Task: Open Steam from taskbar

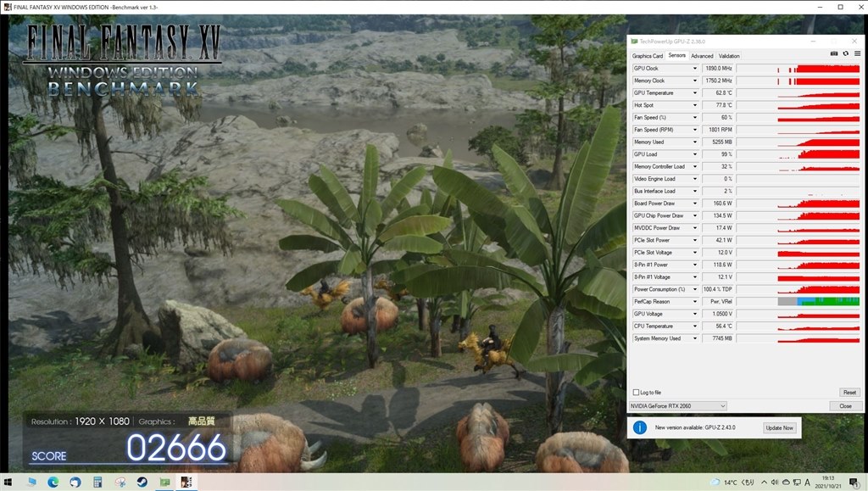Action: pos(142,483)
